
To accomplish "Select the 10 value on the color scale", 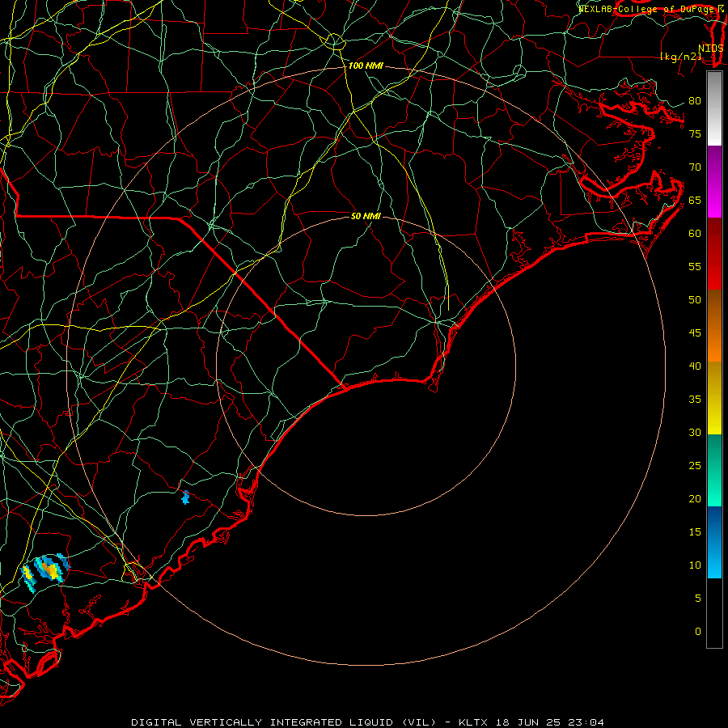I will (x=695, y=565).
